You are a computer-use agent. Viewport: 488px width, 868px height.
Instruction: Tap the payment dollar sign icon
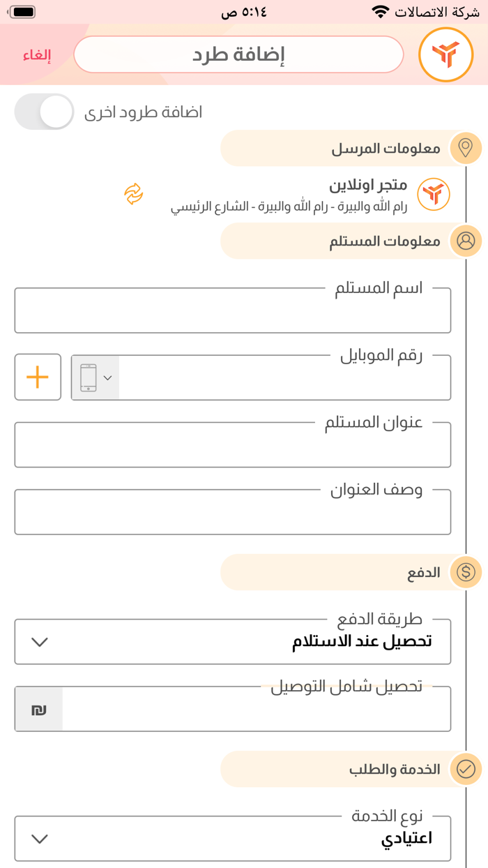tap(466, 572)
